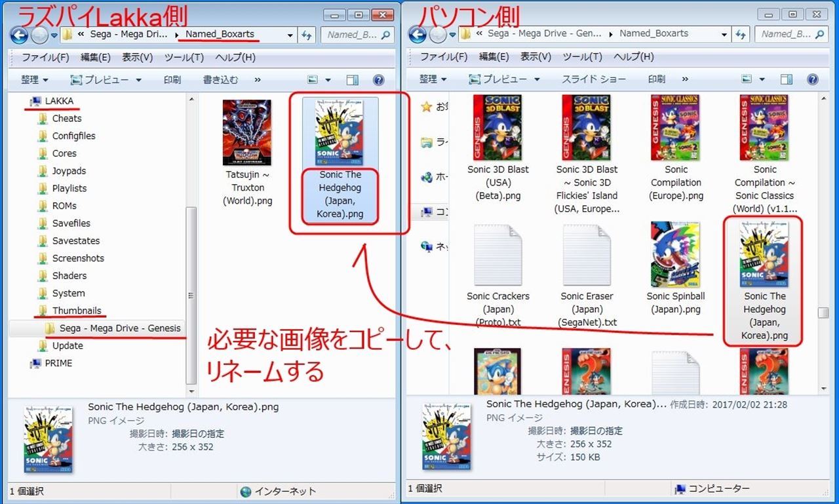This screenshot has height=504, width=839.
Task: Open 編集(E) menu in left window
Action: coord(96,58)
